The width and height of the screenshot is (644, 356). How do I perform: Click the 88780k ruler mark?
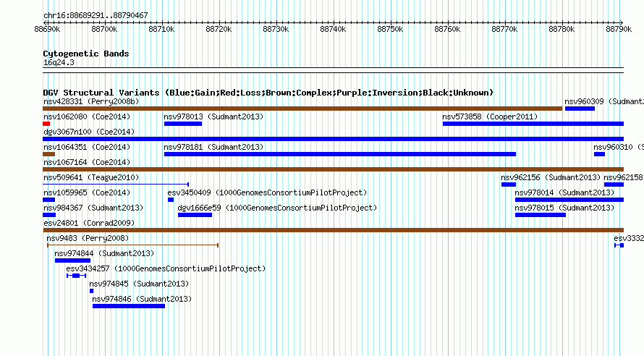pyautogui.click(x=562, y=29)
